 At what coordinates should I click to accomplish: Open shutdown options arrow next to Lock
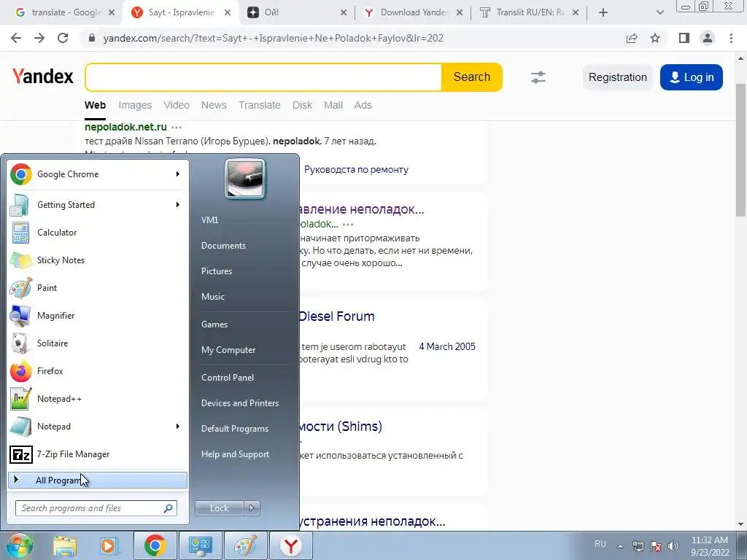click(x=252, y=508)
